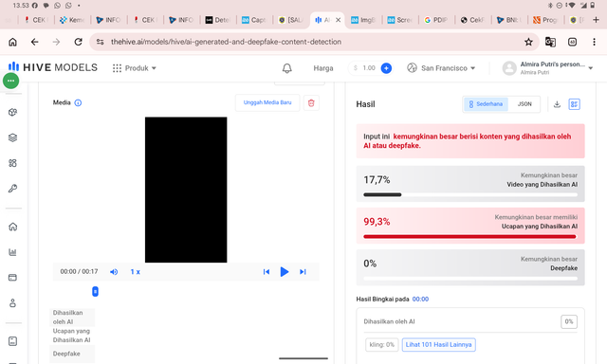Open the browser home page

12,42
